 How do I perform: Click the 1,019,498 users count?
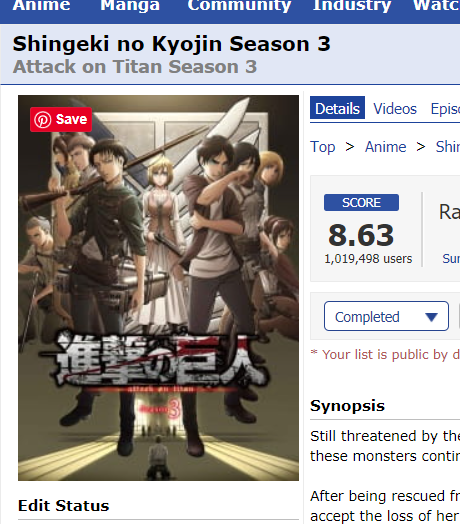[368, 259]
